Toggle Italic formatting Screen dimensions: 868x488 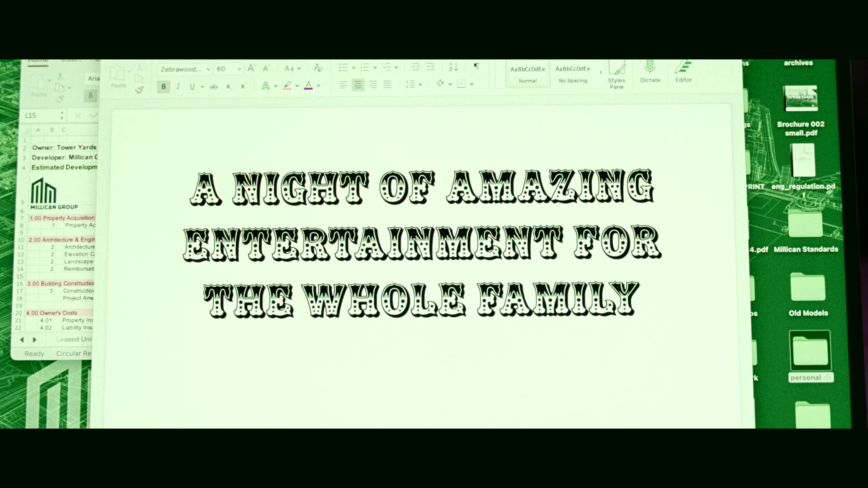click(x=178, y=87)
